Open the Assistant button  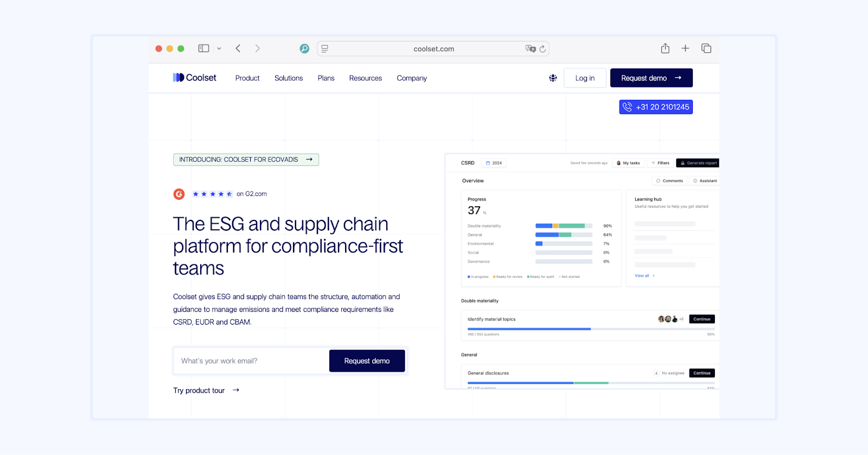pyautogui.click(x=705, y=181)
